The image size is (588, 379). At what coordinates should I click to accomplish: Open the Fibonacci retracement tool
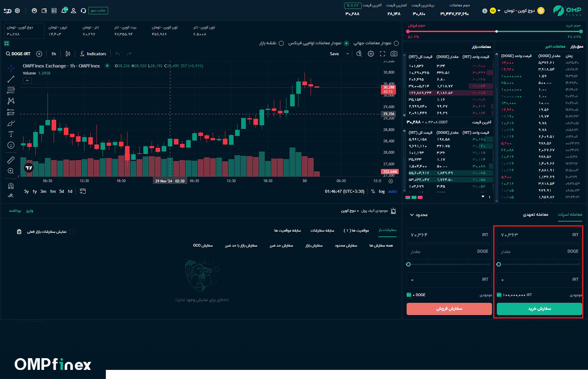tap(11, 90)
